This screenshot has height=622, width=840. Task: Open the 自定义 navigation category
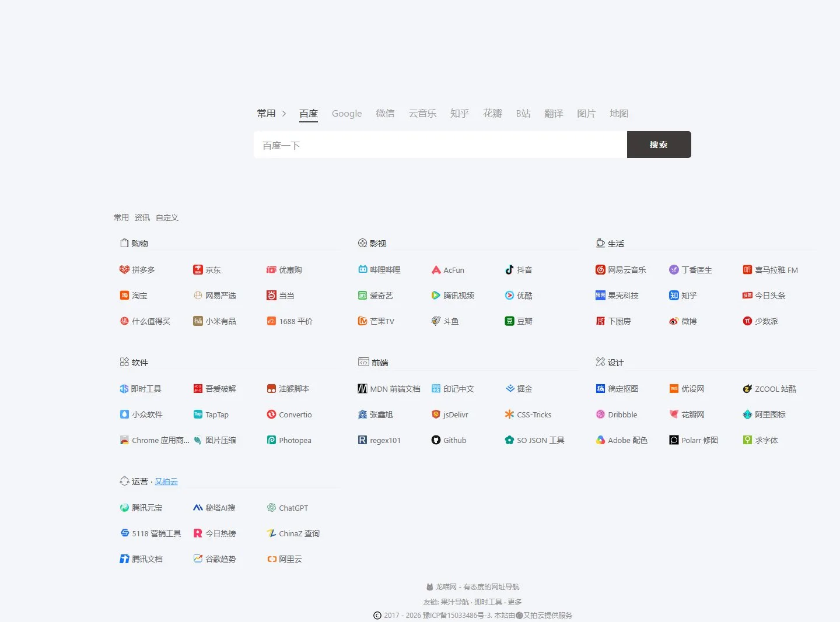pyautogui.click(x=167, y=217)
